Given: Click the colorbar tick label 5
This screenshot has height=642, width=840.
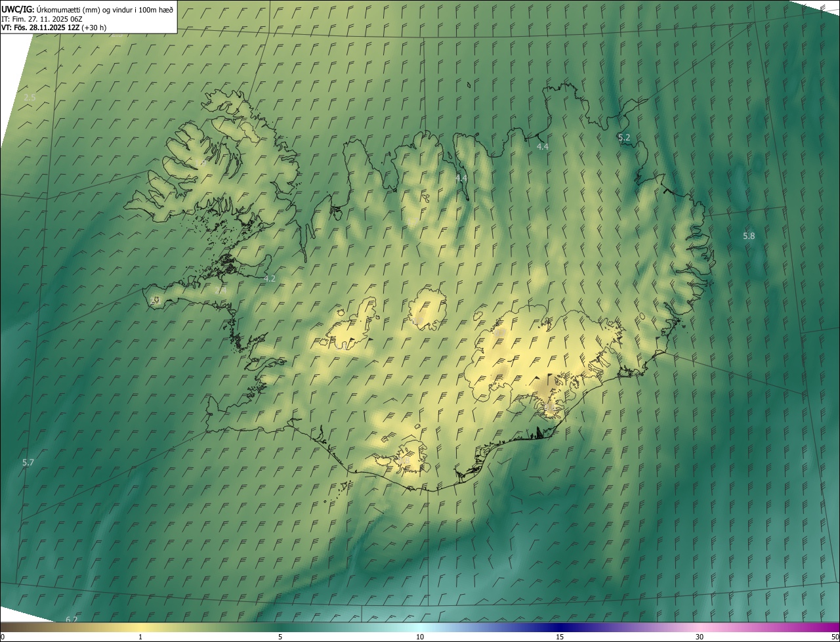Looking at the screenshot, I should tap(280, 637).
